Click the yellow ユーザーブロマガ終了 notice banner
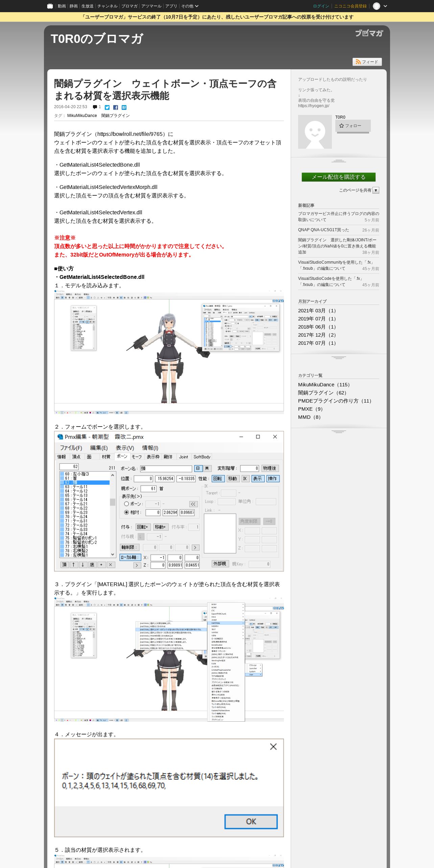This screenshot has height=868, width=434. [x=217, y=17]
